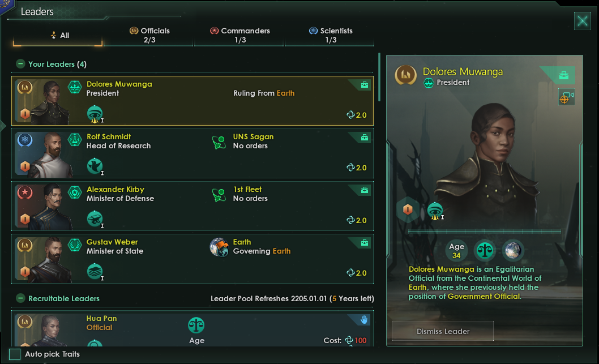Click Gustav Weber's trait icon
The width and height of the screenshot is (599, 364).
[95, 271]
